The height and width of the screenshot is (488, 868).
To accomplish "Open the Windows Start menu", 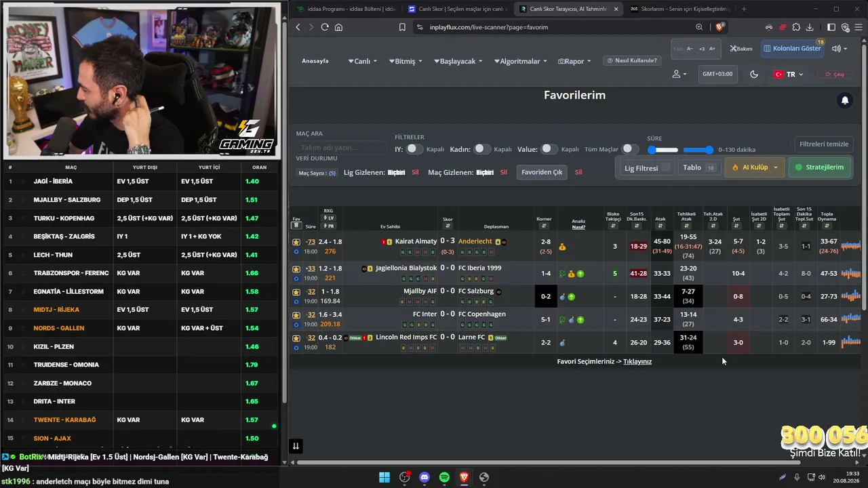I will (x=384, y=477).
